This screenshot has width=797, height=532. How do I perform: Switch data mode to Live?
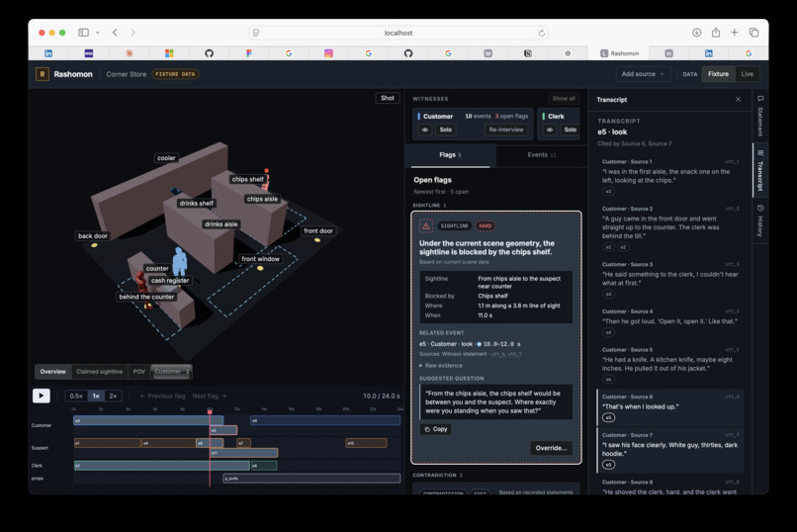point(748,74)
